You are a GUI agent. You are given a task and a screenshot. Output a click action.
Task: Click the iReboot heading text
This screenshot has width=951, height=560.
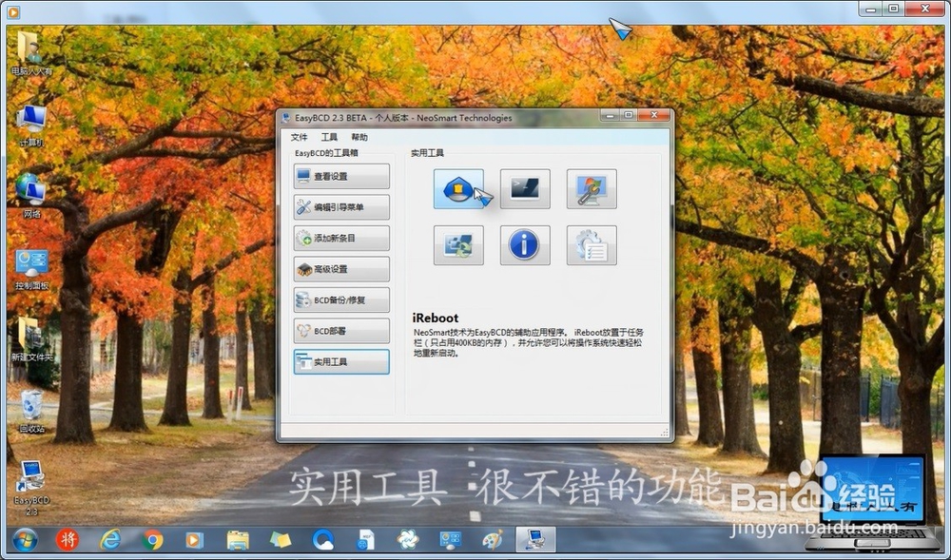click(x=436, y=318)
